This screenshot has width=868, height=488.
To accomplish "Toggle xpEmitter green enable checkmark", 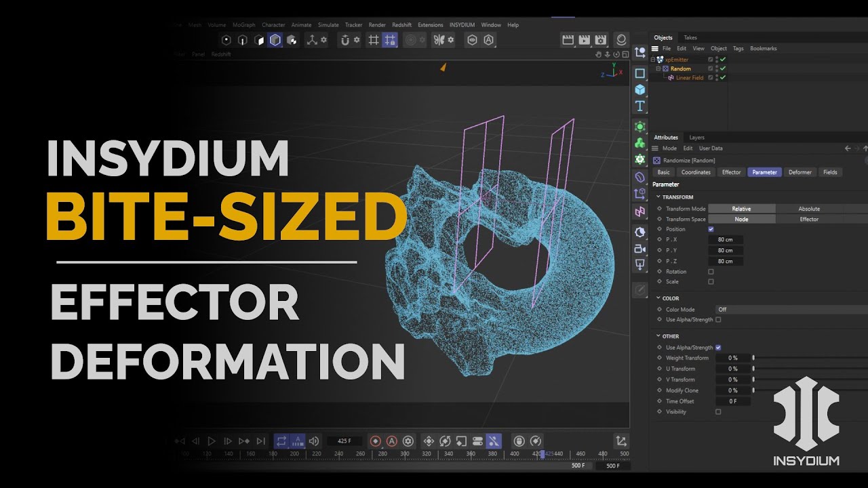I will pos(723,60).
